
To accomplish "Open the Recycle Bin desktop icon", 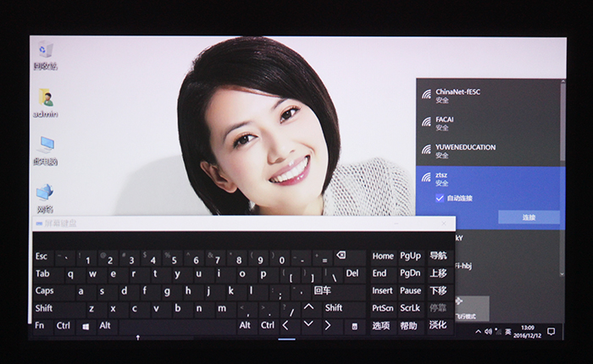I will pos(45,52).
